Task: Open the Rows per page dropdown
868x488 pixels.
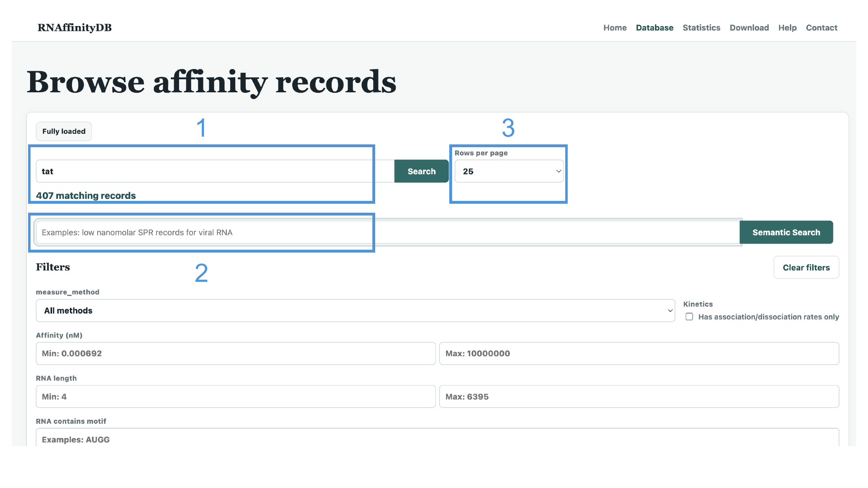Action: click(x=509, y=171)
